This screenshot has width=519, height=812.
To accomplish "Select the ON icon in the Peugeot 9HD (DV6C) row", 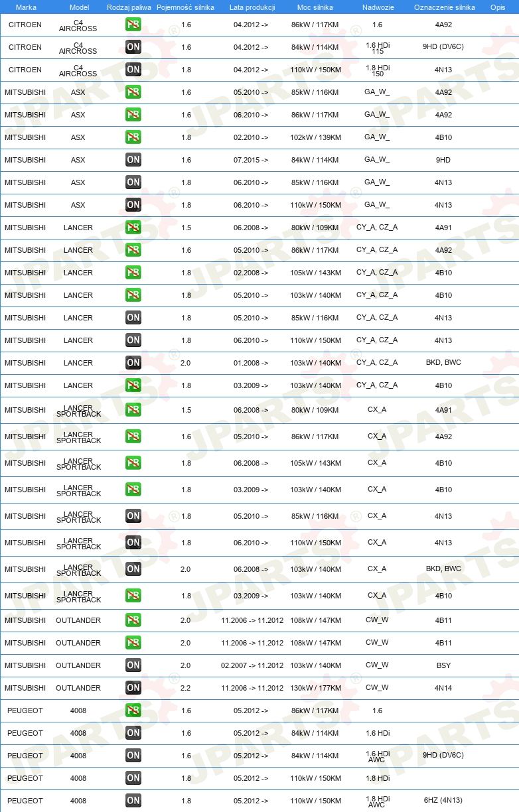I will click(133, 756).
